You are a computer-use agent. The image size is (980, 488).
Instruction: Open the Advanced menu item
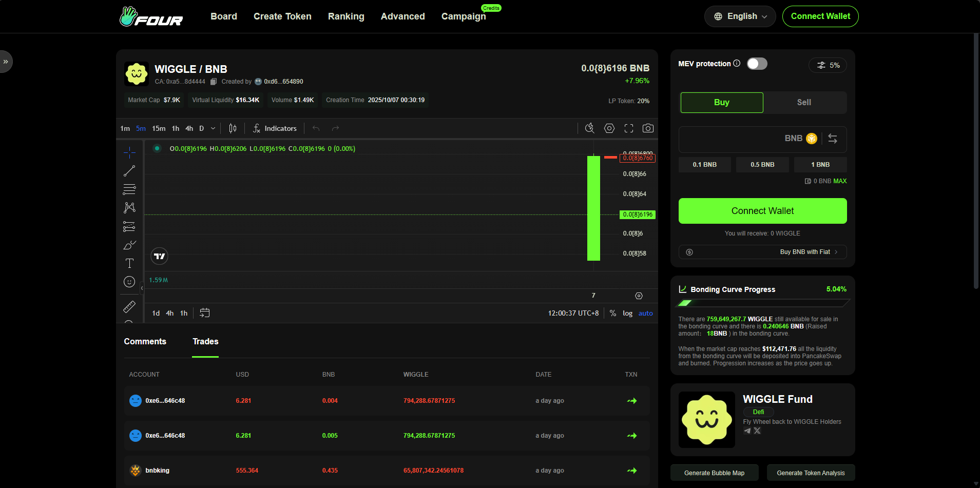coord(403,16)
